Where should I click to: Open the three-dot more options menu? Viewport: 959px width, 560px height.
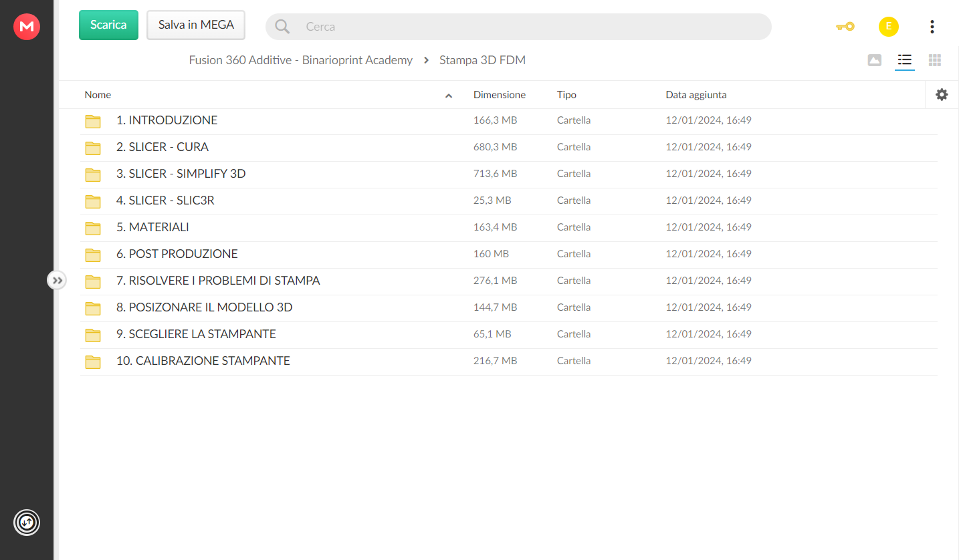932,27
